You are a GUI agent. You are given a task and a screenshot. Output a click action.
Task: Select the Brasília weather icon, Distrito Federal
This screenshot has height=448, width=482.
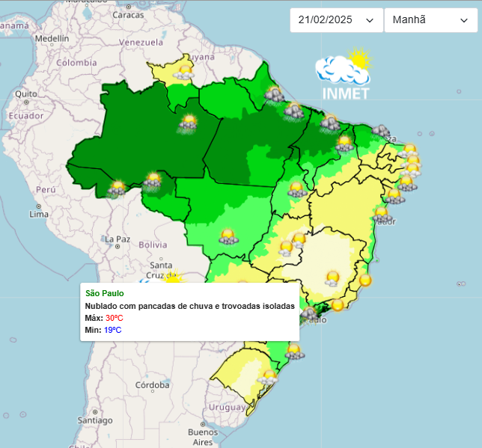(x=299, y=240)
